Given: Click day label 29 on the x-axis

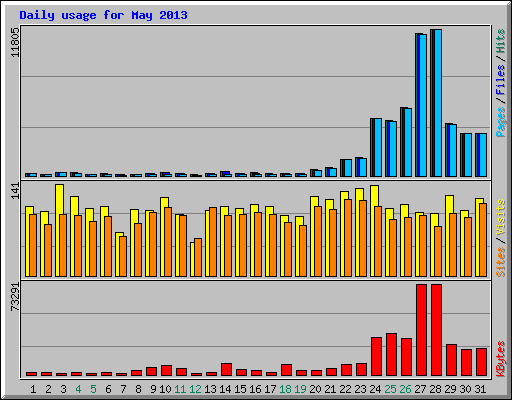Looking at the screenshot, I should pos(450,389).
